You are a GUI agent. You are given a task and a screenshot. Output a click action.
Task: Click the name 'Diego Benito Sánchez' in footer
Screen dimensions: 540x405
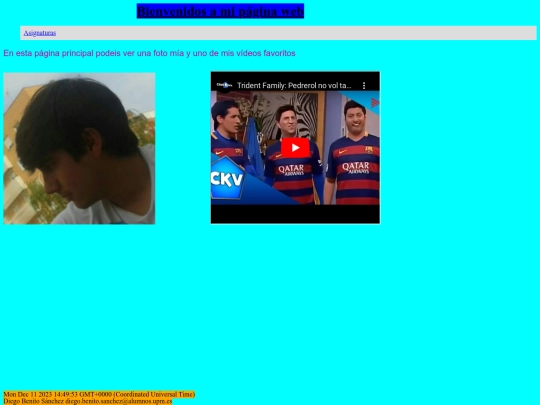pyautogui.click(x=34, y=401)
